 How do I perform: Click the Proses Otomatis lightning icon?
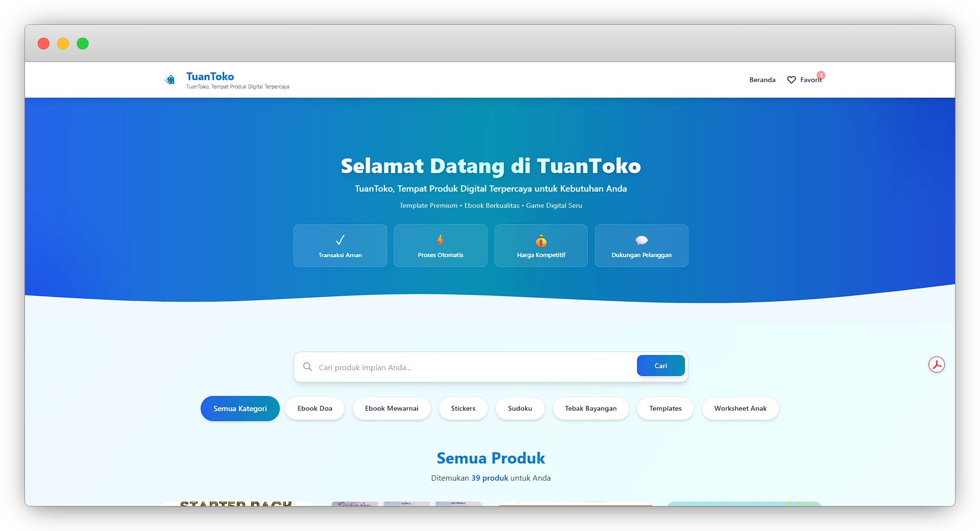440,240
